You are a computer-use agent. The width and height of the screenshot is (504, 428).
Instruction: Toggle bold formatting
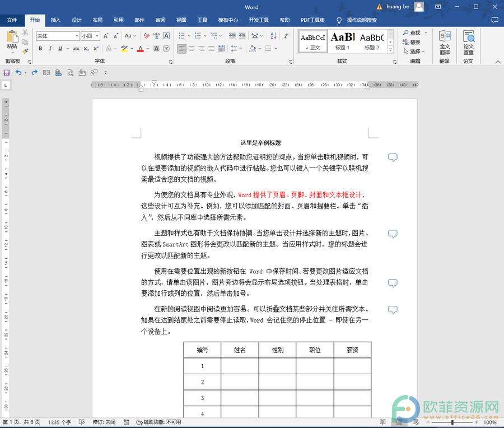coord(40,49)
